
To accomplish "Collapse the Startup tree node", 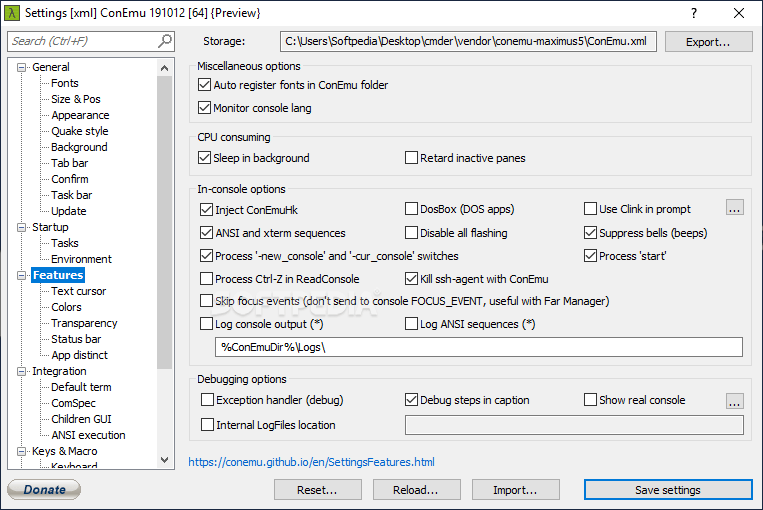I will pyautogui.click(x=21, y=227).
